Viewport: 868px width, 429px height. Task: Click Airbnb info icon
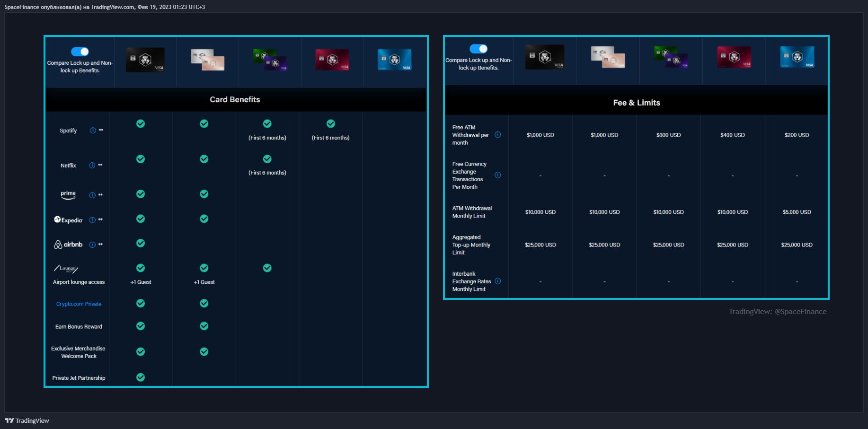[92, 245]
